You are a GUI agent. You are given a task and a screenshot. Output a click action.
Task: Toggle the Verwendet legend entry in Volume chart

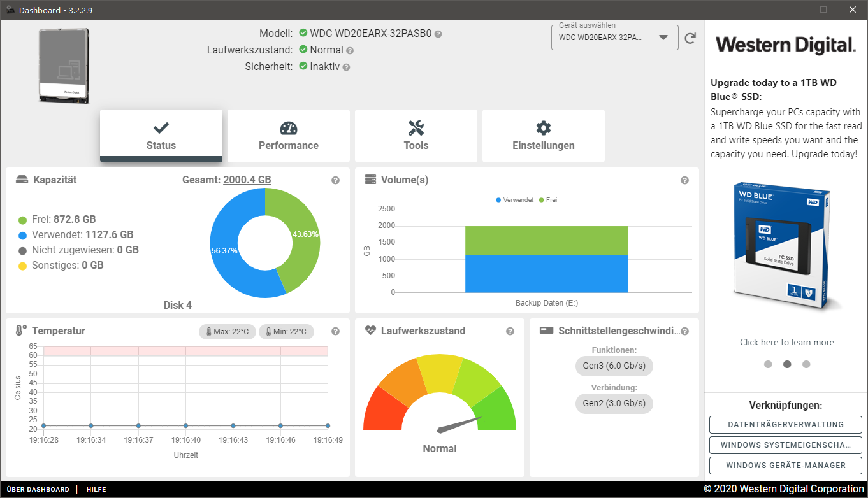[x=515, y=200]
